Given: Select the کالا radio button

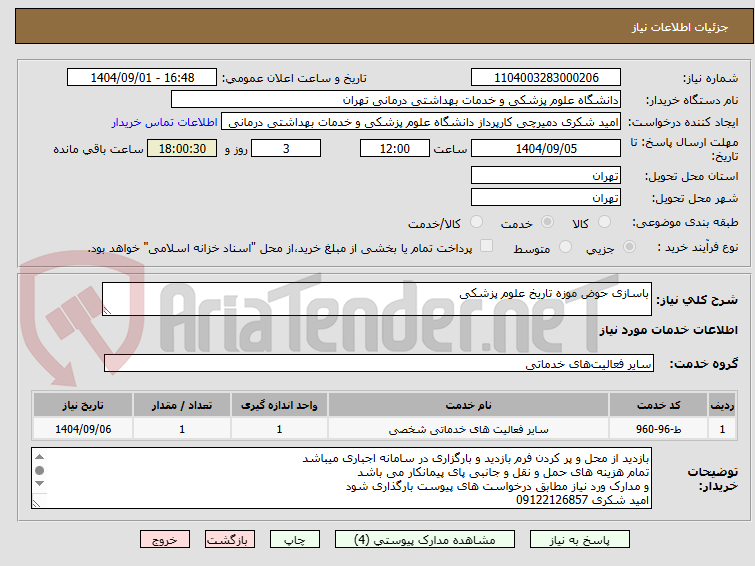Looking at the screenshot, I should coord(604,222).
